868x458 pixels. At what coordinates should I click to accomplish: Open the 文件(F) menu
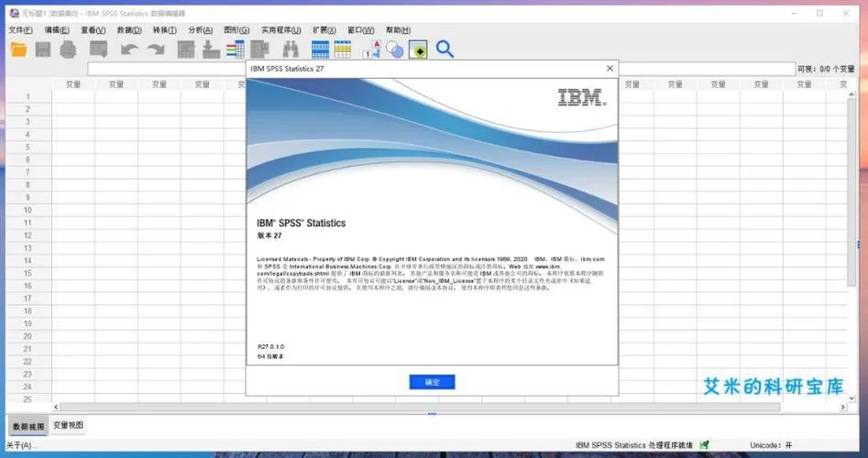tap(20, 30)
